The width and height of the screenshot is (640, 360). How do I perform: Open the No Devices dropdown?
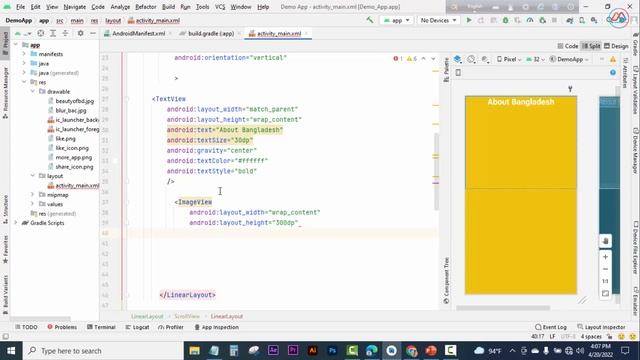point(438,20)
